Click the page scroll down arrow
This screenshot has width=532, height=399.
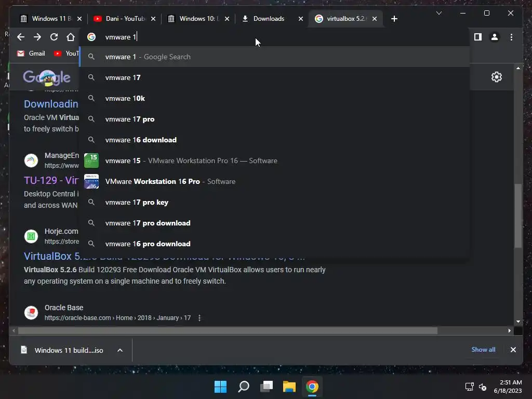pos(518,321)
